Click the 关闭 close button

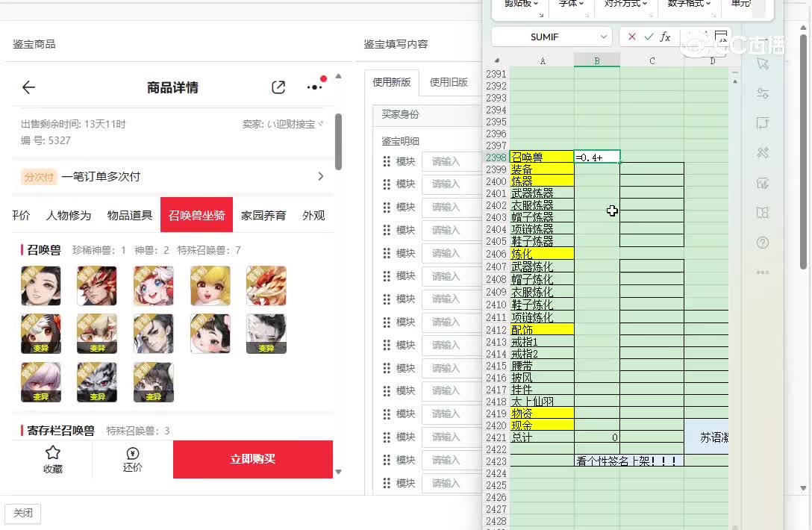tap(23, 513)
